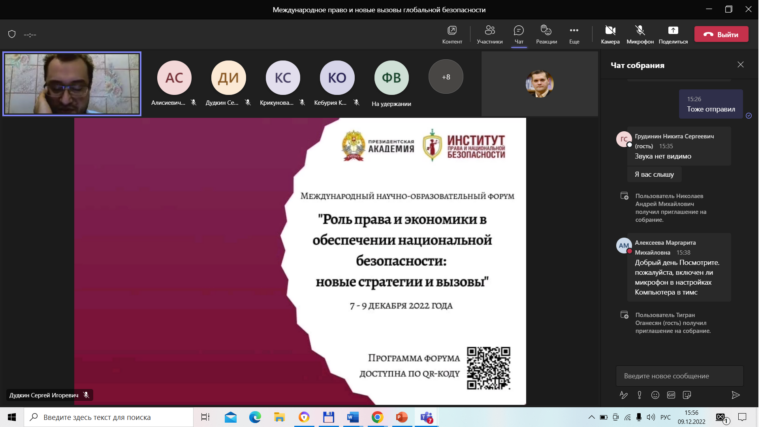
Task: Open the Участники participants panel
Action: click(489, 34)
